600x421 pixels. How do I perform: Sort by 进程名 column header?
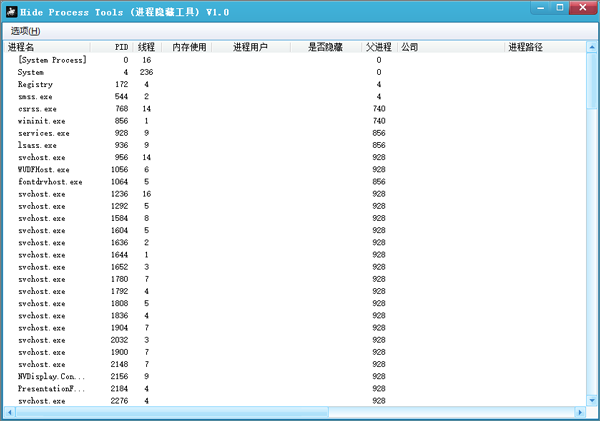point(47,47)
